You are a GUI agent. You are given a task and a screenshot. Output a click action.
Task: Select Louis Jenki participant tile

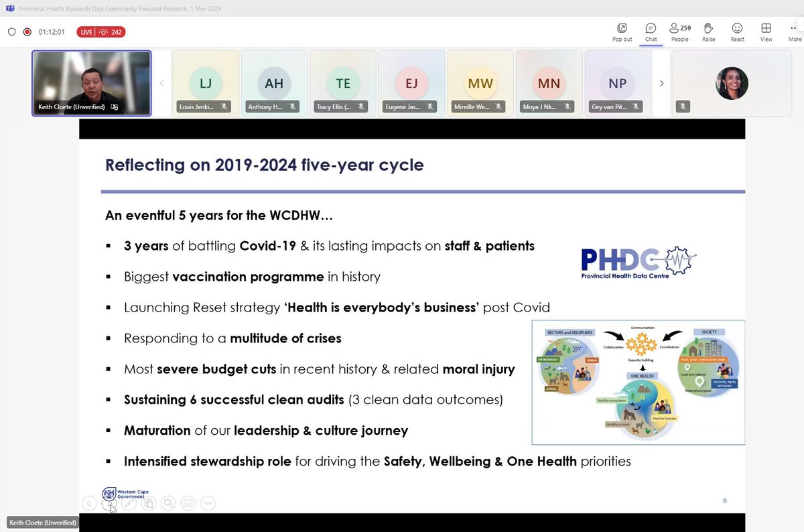(205, 83)
